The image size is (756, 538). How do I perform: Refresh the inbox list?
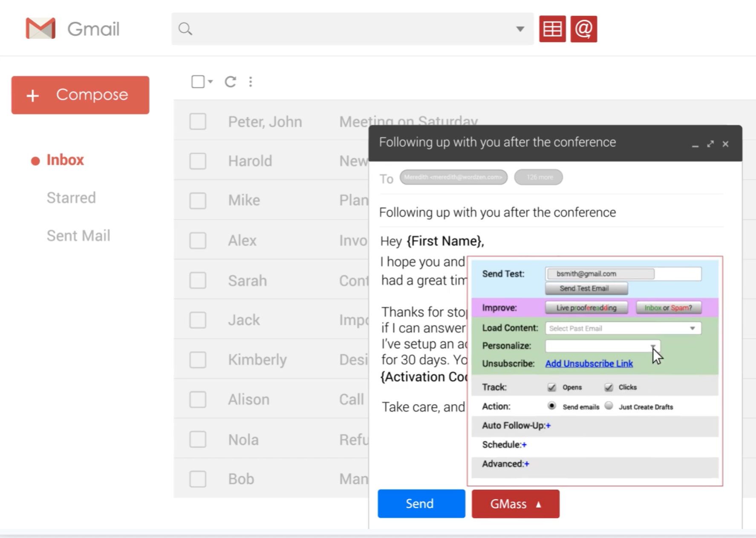(x=231, y=81)
